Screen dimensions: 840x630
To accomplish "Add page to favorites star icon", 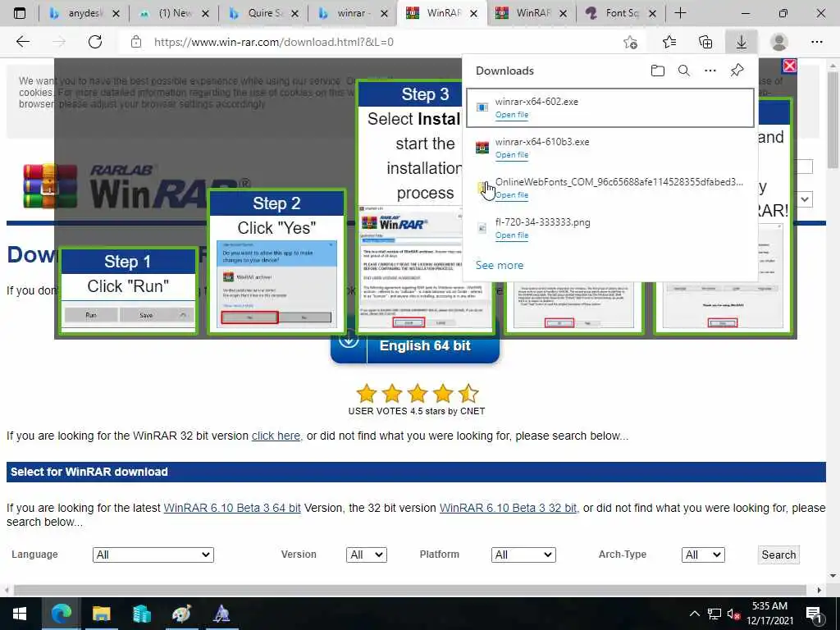I will coord(631,42).
